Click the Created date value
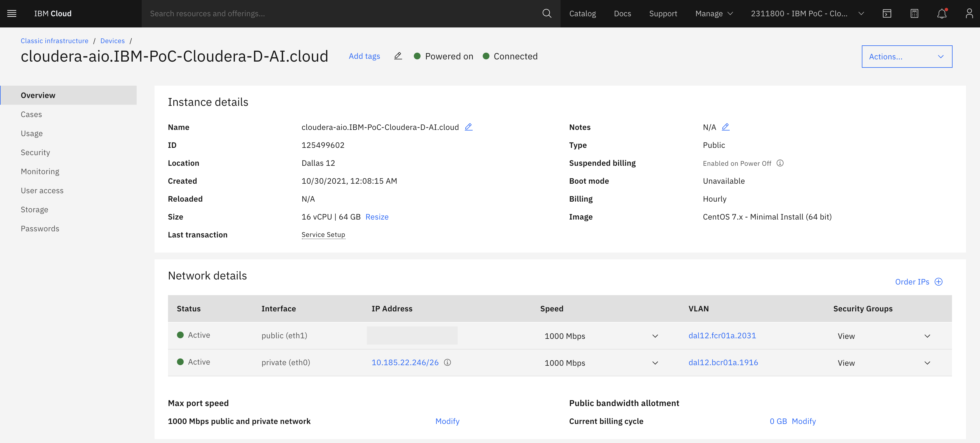This screenshot has height=443, width=980. coord(349,181)
